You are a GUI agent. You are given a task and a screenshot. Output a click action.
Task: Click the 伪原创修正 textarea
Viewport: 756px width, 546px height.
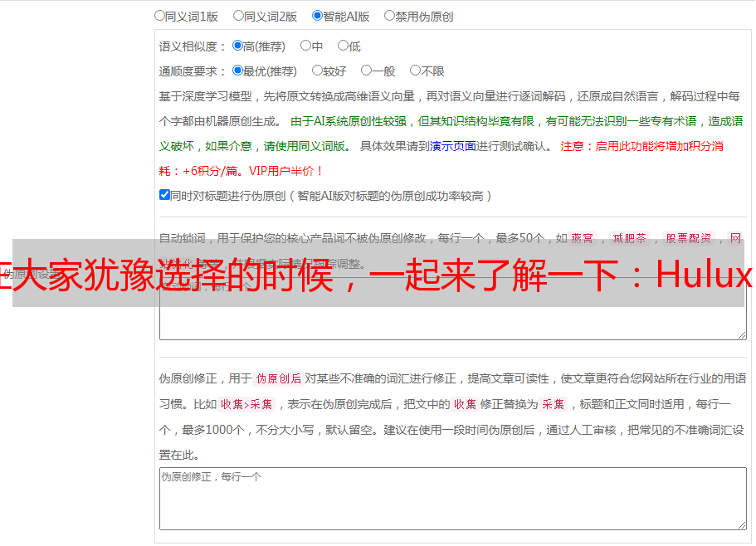tap(453, 499)
